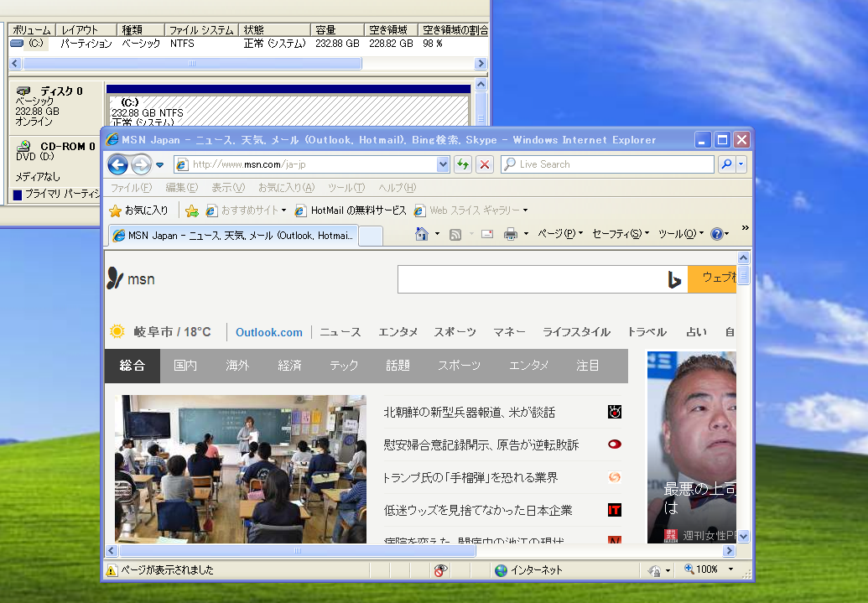Click the orange ウェブ検索 search button
868x603 pixels.
(713, 279)
